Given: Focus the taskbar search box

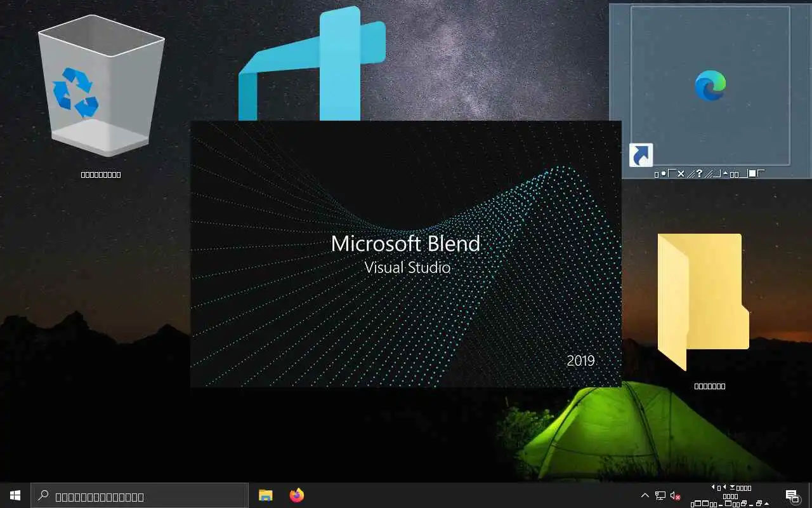Looking at the screenshot, I should click(x=140, y=495).
